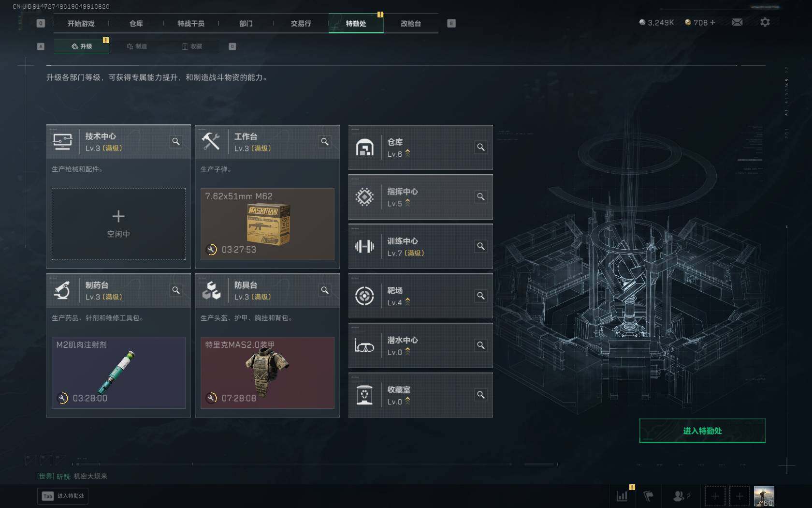Switch to the 交易行 tab
Image resolution: width=812 pixels, height=508 pixels.
pyautogui.click(x=301, y=23)
